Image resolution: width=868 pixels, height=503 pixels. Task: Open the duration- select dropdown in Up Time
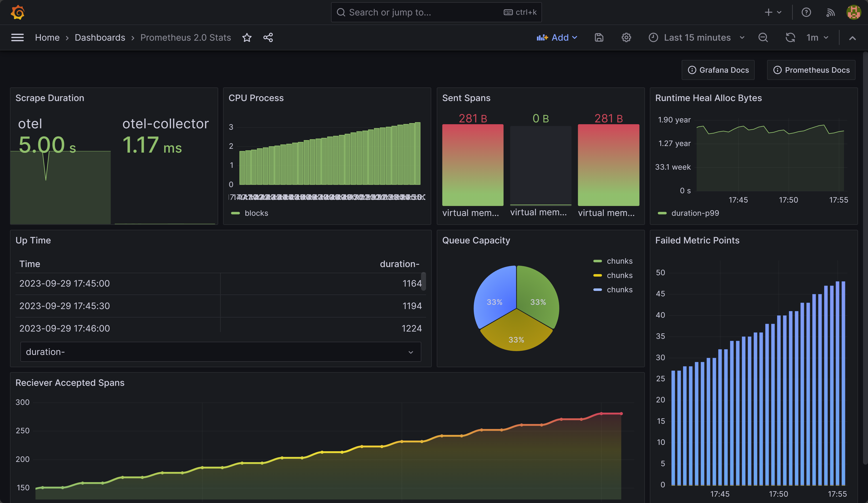[x=220, y=352]
